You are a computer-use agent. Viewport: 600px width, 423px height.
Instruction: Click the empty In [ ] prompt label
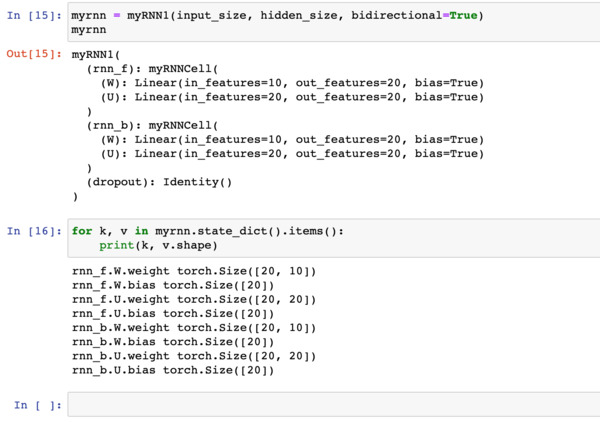(x=38, y=405)
